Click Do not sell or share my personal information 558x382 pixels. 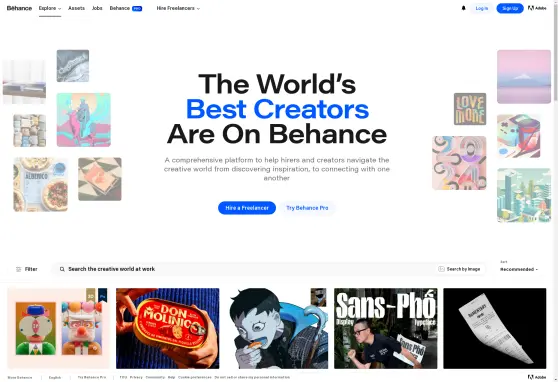[x=252, y=377]
